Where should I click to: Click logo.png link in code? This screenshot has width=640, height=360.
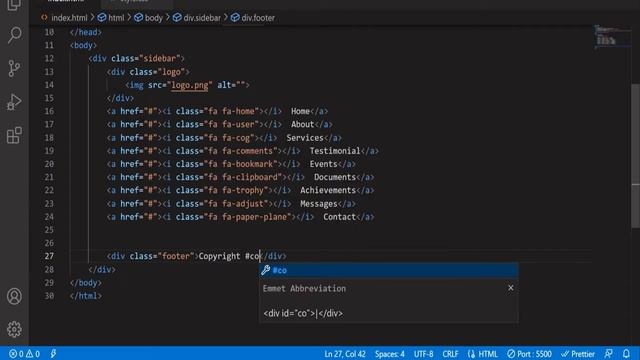[190, 85]
